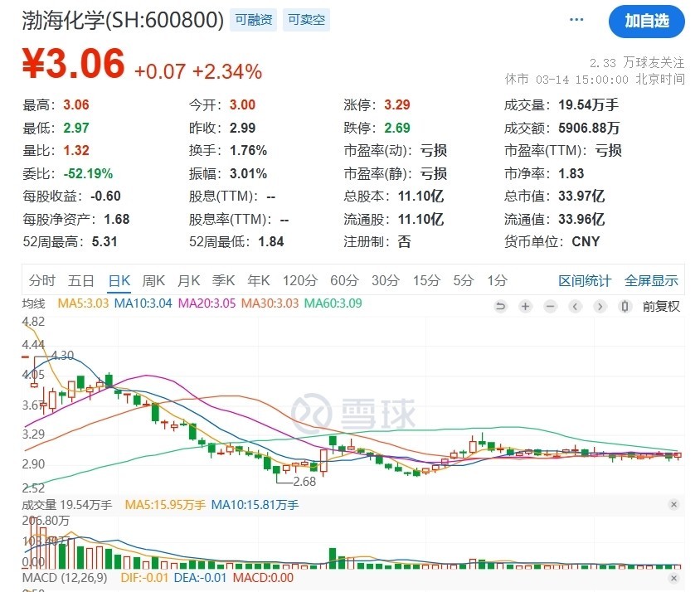Click the 加自选 button

click(646, 21)
